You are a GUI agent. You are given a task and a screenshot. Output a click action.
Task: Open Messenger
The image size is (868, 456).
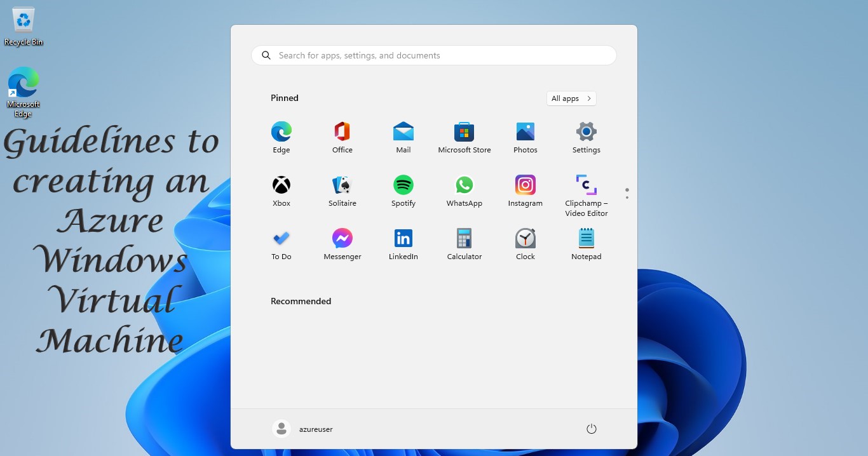tap(342, 244)
